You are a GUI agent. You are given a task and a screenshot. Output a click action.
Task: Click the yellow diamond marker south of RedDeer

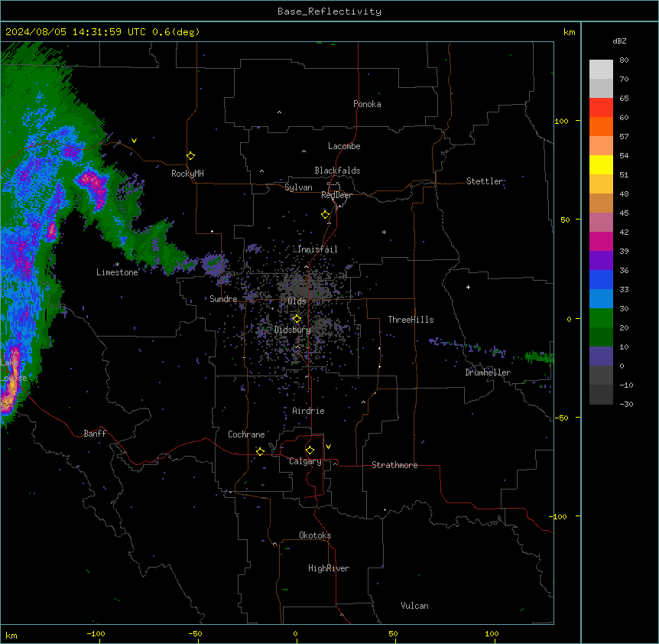[x=326, y=215]
